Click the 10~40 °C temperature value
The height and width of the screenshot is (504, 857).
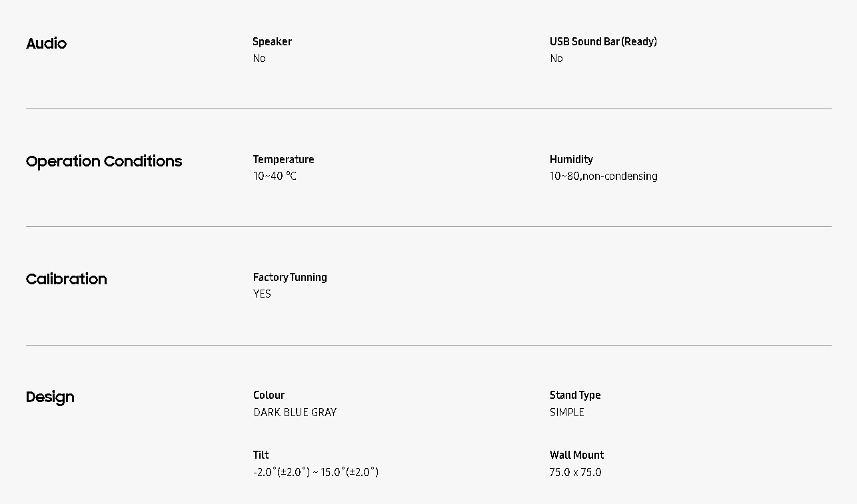click(275, 176)
